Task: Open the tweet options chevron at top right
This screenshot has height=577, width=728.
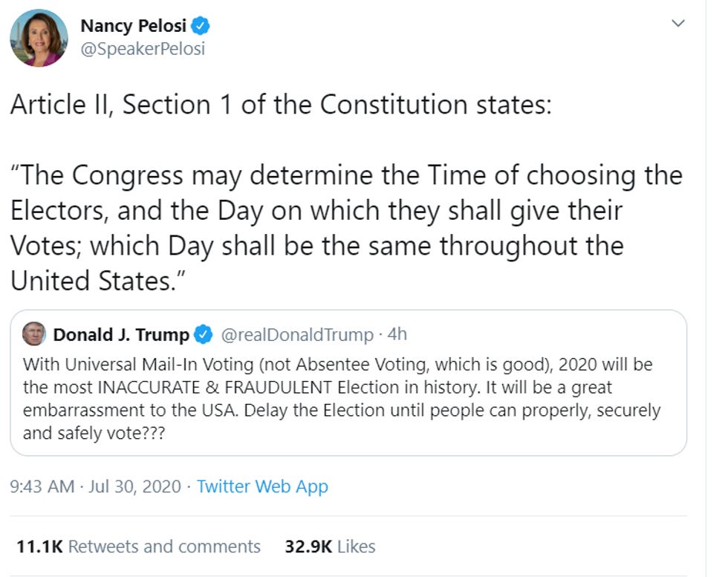Action: 677,23
